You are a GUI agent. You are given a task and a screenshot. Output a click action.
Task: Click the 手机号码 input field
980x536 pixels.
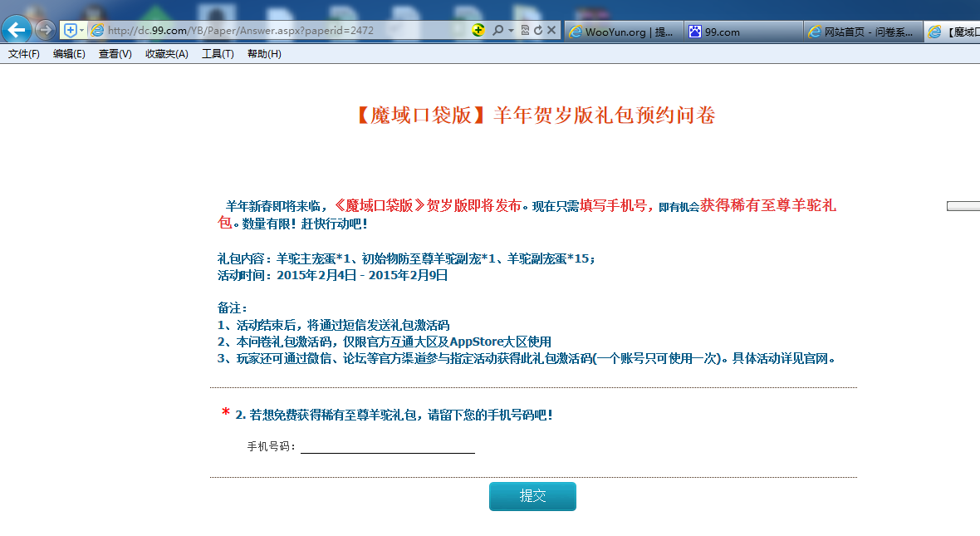tap(388, 446)
